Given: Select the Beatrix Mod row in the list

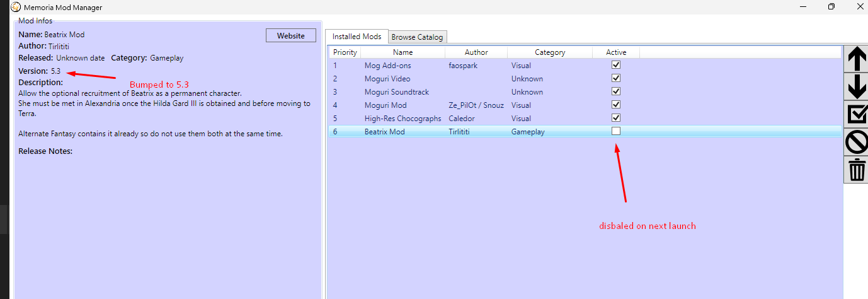Looking at the screenshot, I should coord(585,132).
